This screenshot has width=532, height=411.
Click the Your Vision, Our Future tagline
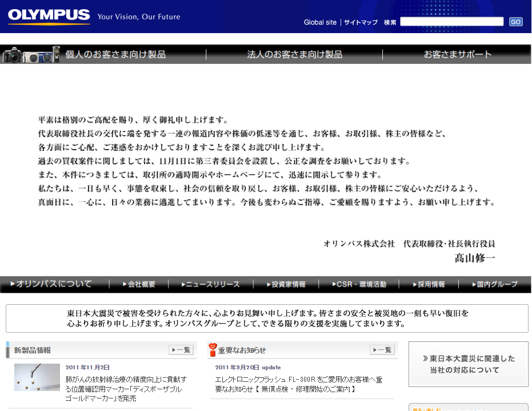(139, 17)
